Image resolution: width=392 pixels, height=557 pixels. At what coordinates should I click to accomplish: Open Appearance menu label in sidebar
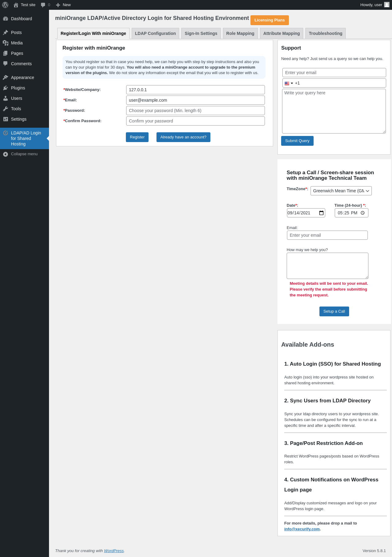[23, 77]
